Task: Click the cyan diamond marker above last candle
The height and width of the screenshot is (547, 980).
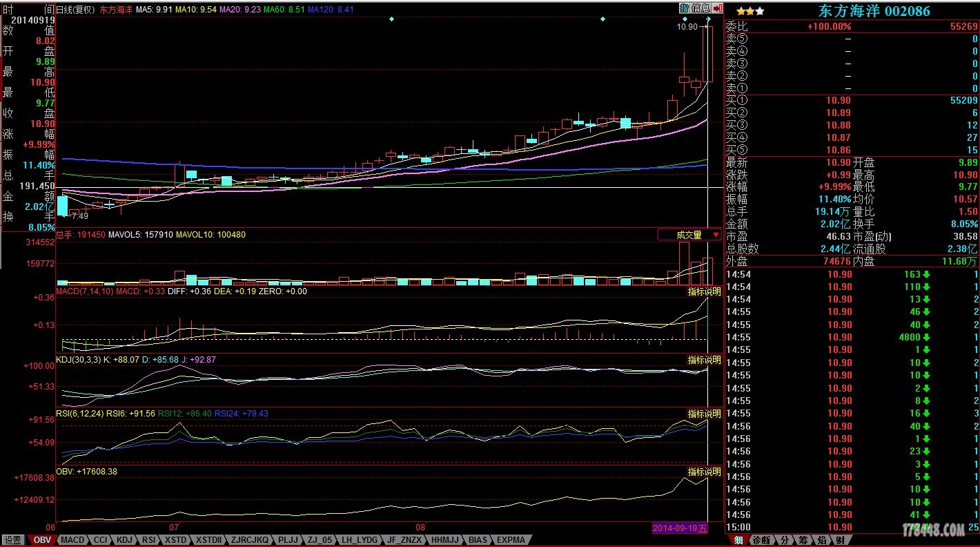Action: [709, 19]
